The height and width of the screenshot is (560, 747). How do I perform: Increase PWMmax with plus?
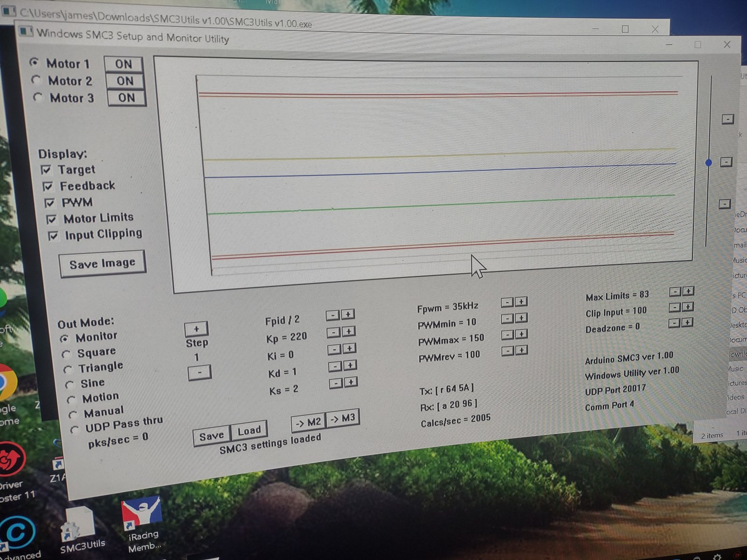pos(521,334)
